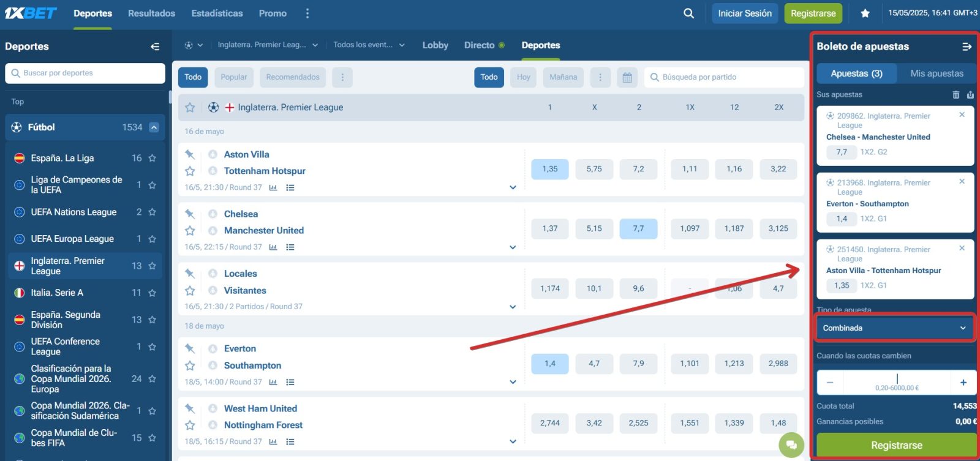Favorite the Premier League header star
Viewport: 980px width, 461px height.
(190, 107)
